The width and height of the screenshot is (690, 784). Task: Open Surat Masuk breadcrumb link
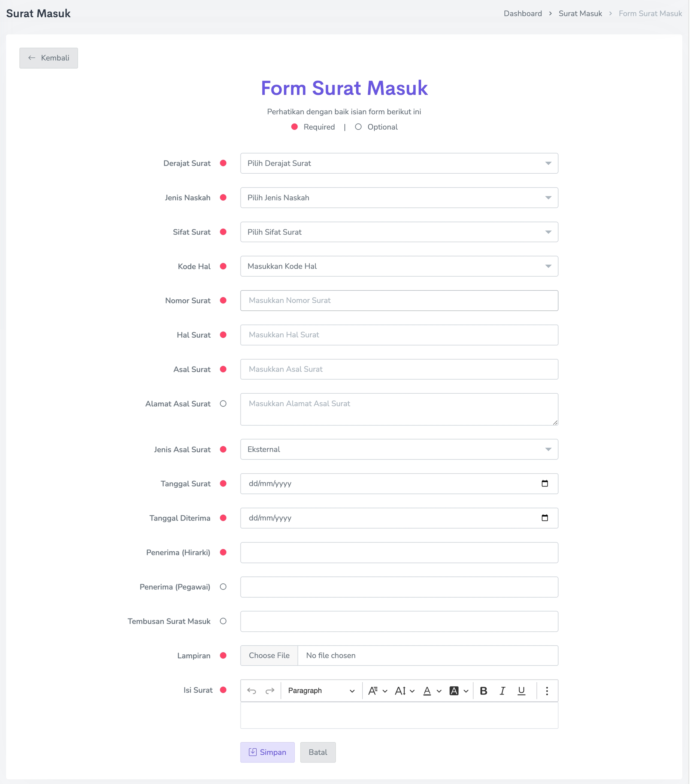(x=580, y=13)
